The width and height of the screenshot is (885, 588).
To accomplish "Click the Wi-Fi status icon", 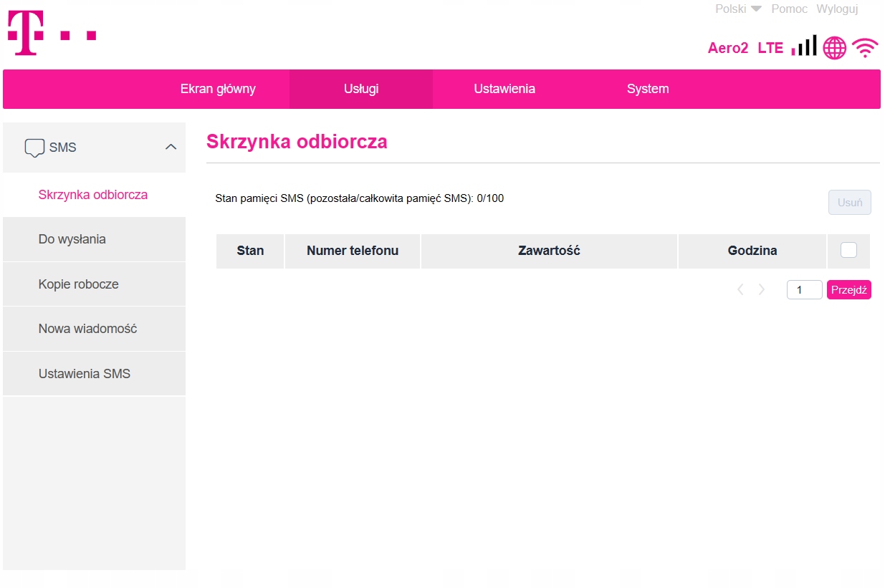I will pyautogui.click(x=865, y=48).
